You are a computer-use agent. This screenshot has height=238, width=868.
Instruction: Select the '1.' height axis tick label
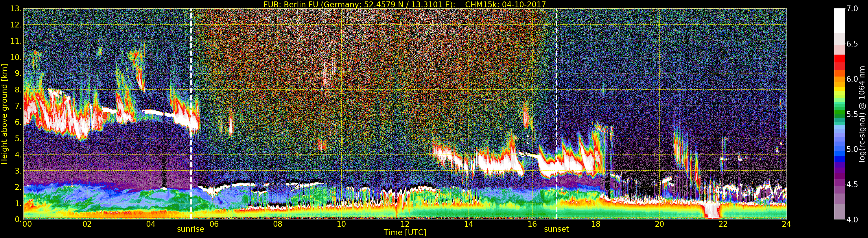(x=18, y=203)
